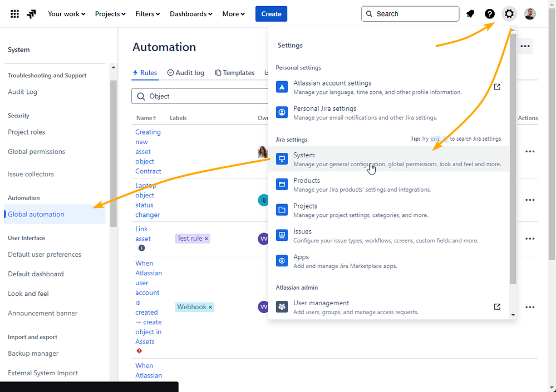Select Issues in the Jira settings menu
The width and height of the screenshot is (556, 392).
click(388, 236)
